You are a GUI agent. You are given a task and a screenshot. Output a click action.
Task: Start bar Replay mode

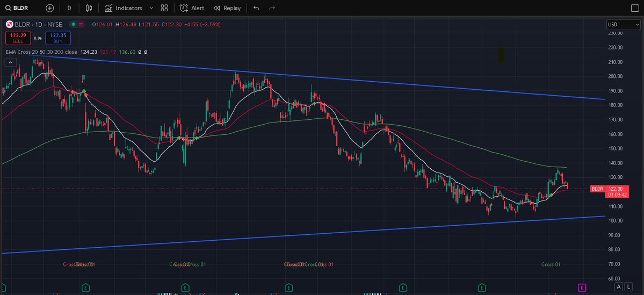[227, 8]
